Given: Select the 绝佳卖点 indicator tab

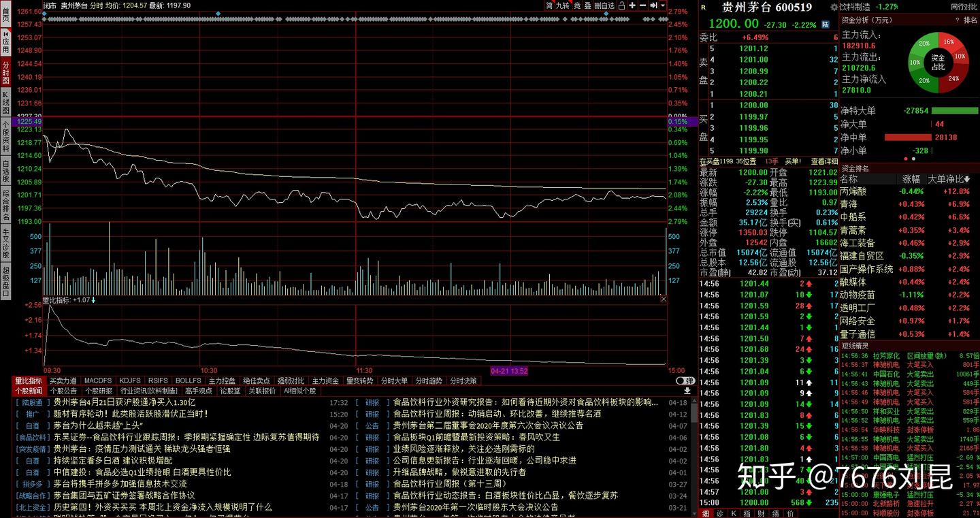Looking at the screenshot, I should pos(257,381).
